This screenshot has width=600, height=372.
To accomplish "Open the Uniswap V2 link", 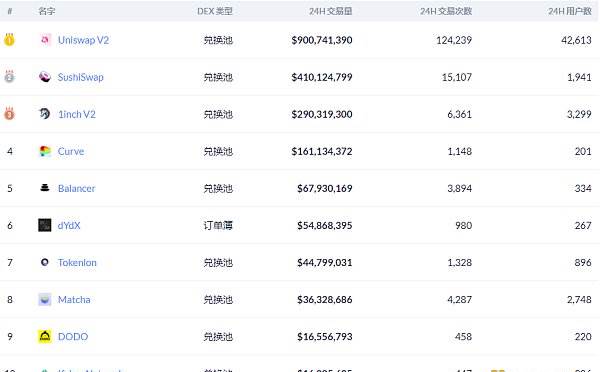I will click(x=83, y=40).
